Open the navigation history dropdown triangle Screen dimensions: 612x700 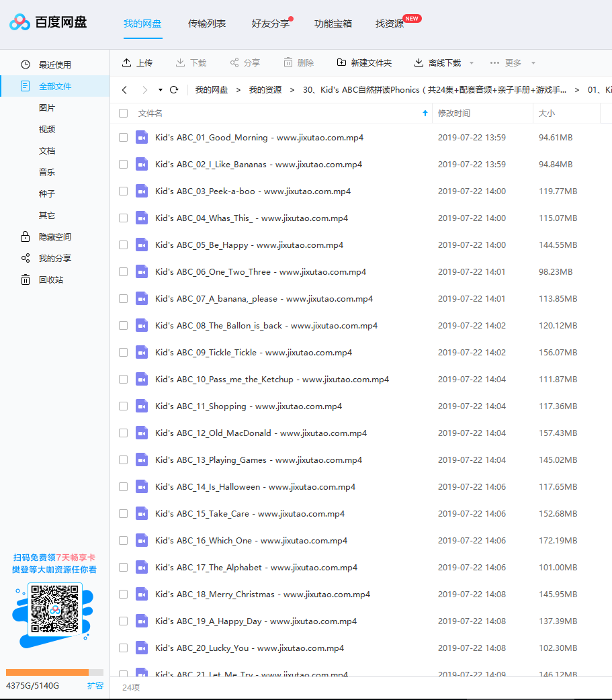161,90
